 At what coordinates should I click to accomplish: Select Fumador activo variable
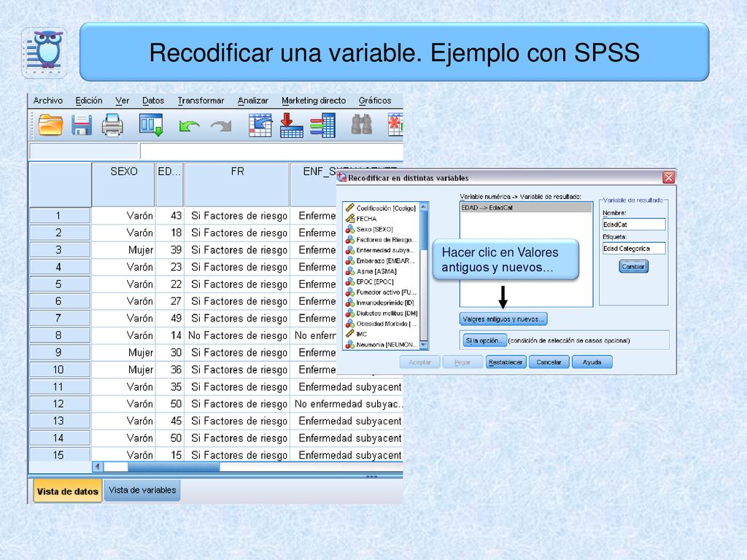click(x=381, y=292)
